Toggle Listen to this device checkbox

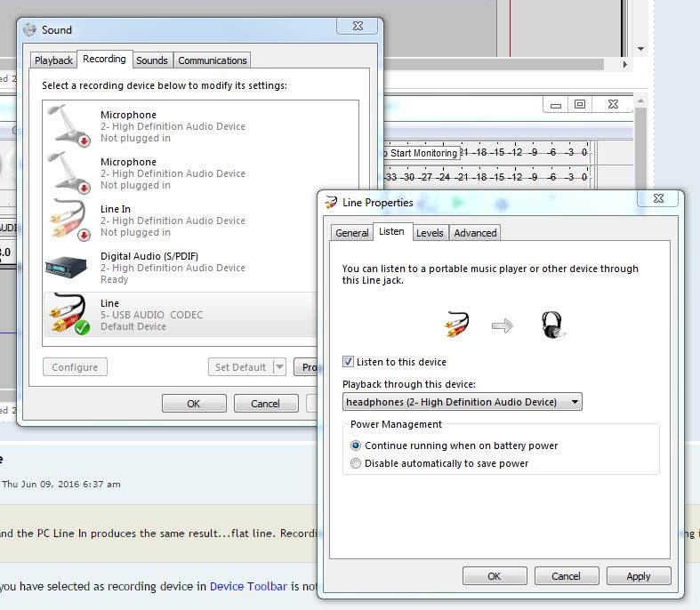point(348,361)
